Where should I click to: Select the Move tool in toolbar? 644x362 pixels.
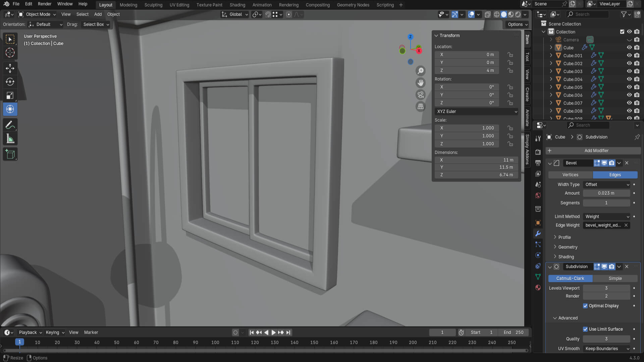click(10, 68)
